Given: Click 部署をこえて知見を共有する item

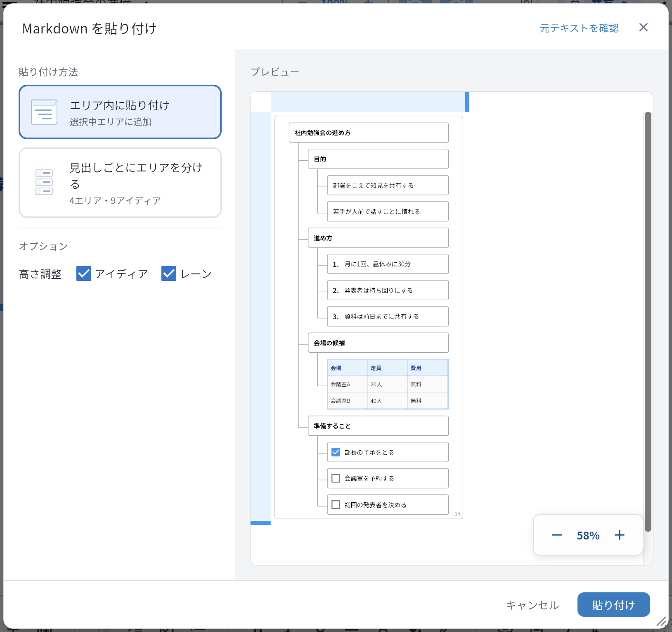Looking at the screenshot, I should point(388,185).
